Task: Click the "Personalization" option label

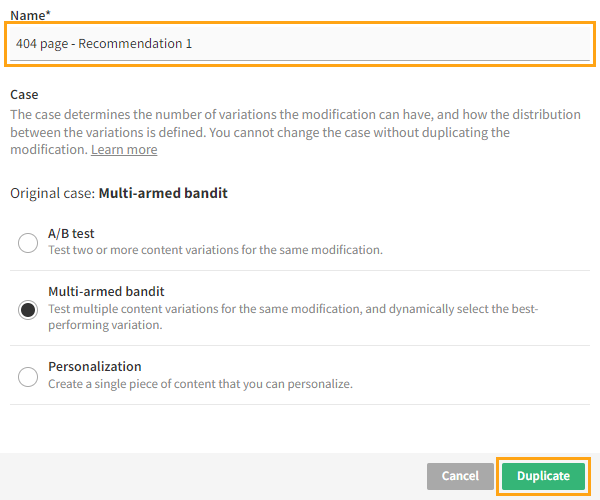Action: pyautogui.click(x=95, y=367)
